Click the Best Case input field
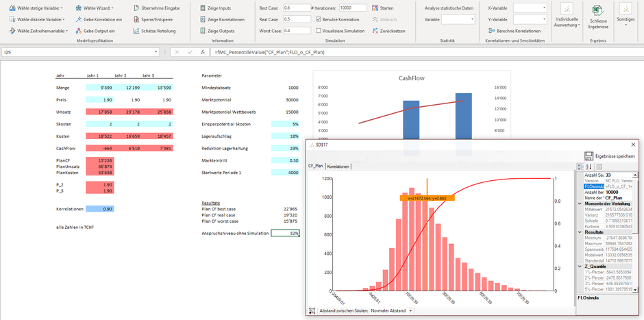 click(x=297, y=8)
